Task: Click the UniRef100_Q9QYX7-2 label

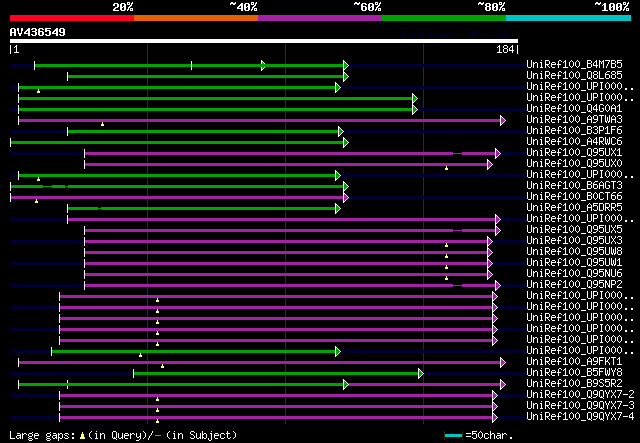Action: click(x=580, y=395)
